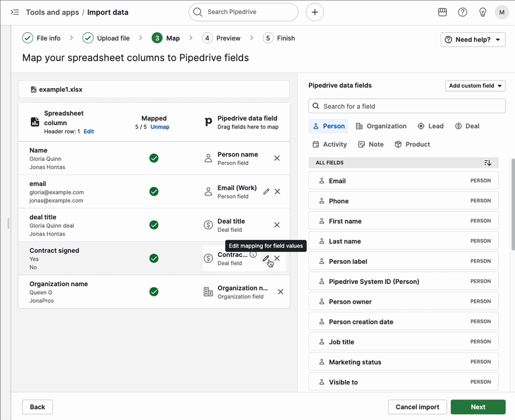The width and height of the screenshot is (515, 420).
Task: Open the lightbulb sales assistant icon
Action: pyautogui.click(x=482, y=12)
